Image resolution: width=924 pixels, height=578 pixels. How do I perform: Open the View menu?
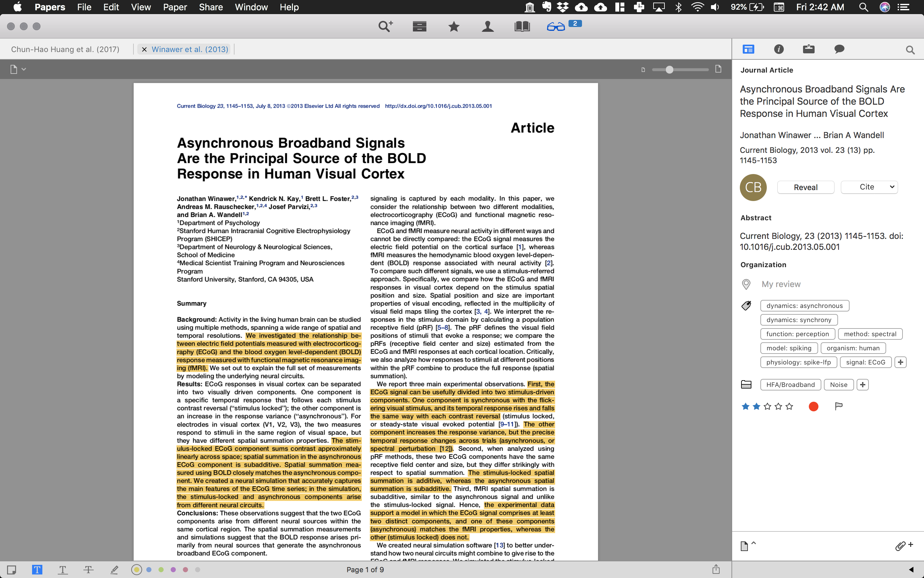point(141,7)
